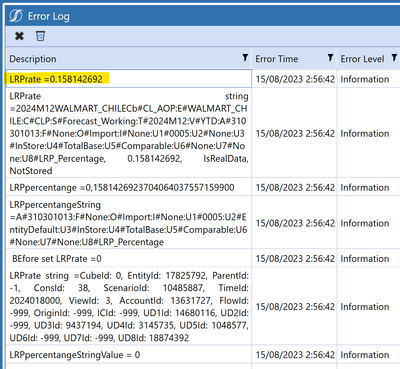
Task: Sort by the Error Time column header
Action: 276,59
